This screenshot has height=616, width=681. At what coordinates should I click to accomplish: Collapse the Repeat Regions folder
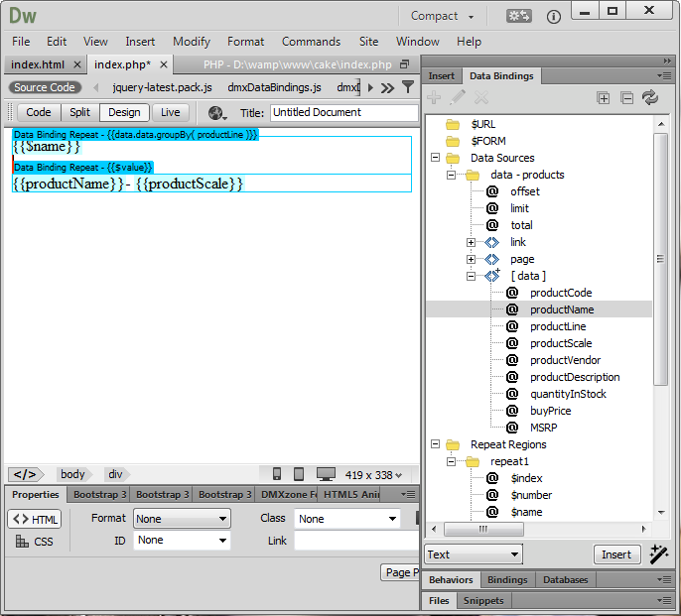[435, 444]
